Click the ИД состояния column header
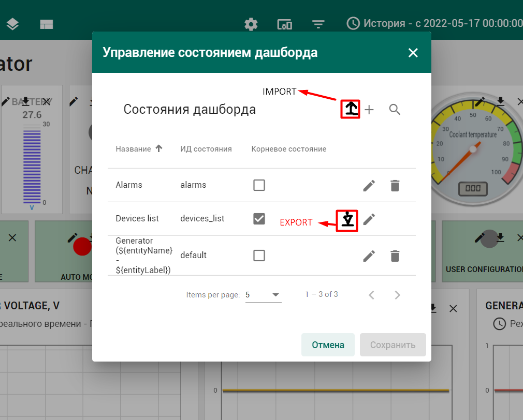Viewport: 523px width, 420px height. [206, 149]
